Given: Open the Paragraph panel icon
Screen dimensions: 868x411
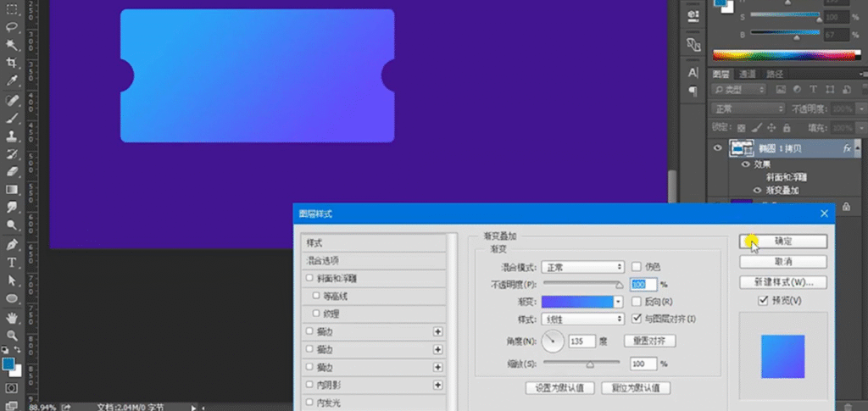Looking at the screenshot, I should point(693,91).
